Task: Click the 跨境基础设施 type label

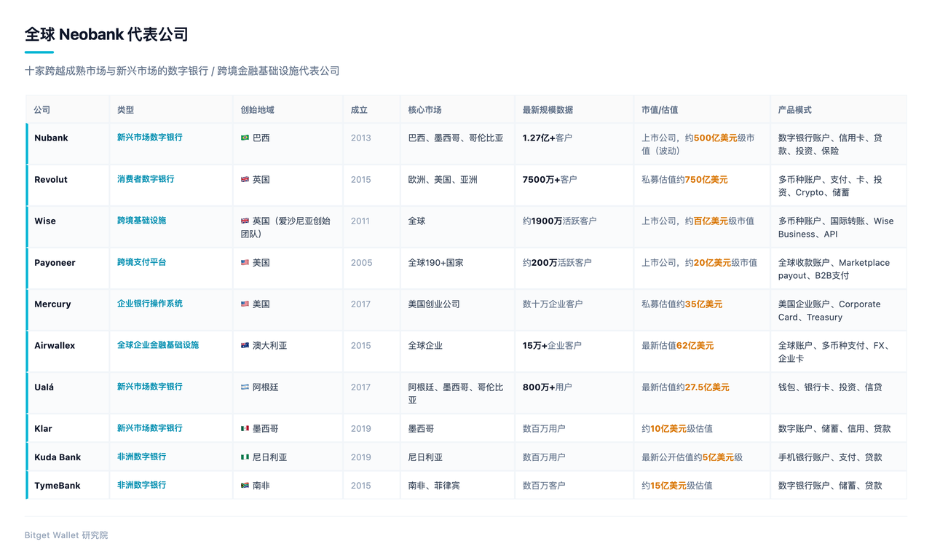Action: pos(142,221)
